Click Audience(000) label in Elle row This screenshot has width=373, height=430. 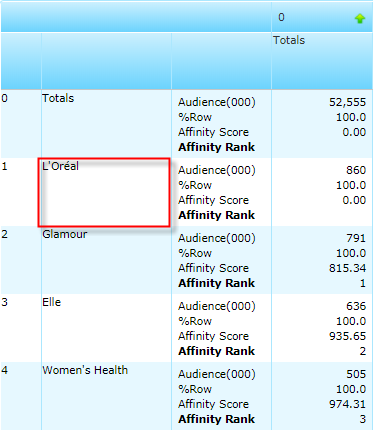(x=217, y=306)
